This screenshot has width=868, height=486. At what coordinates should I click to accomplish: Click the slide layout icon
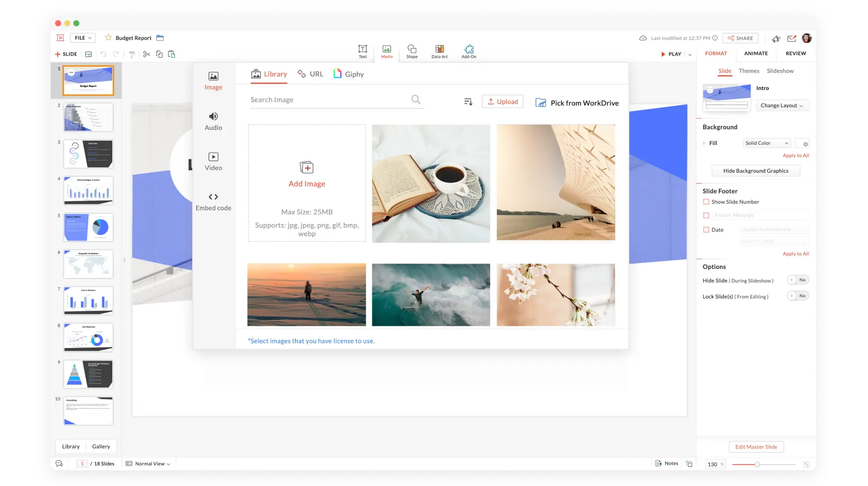coord(89,54)
